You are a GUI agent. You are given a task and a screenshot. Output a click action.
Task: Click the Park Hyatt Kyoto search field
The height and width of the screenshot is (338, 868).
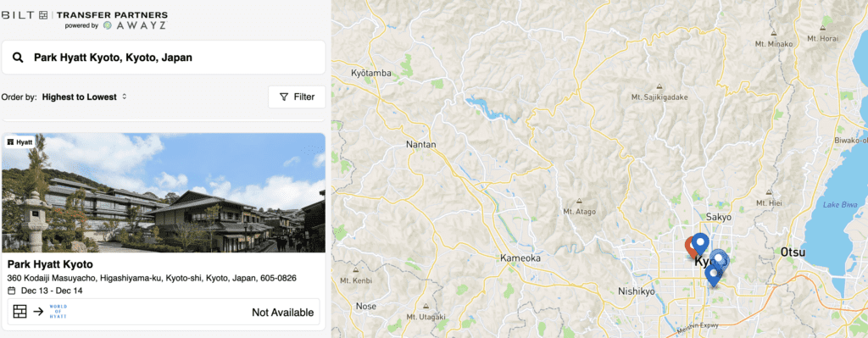(x=164, y=57)
